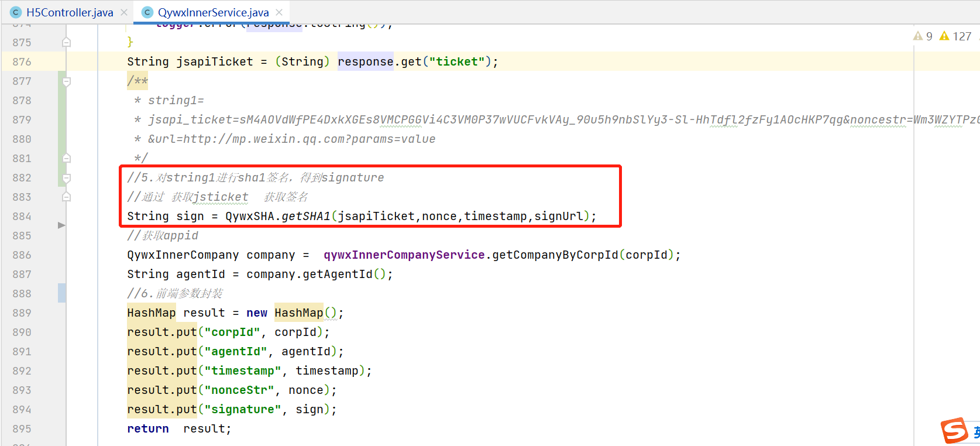The width and height of the screenshot is (980, 446).
Task: Open the warnings indicator showing 127
Action: click(955, 36)
